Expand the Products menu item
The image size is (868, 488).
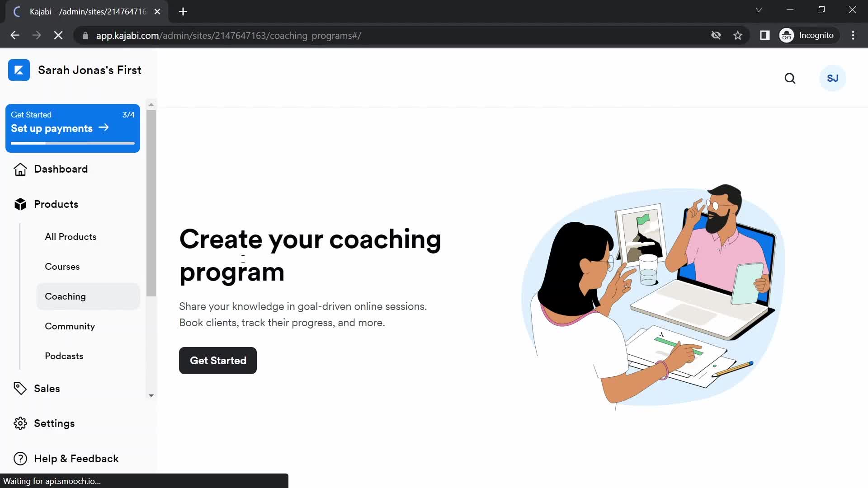[56, 204]
